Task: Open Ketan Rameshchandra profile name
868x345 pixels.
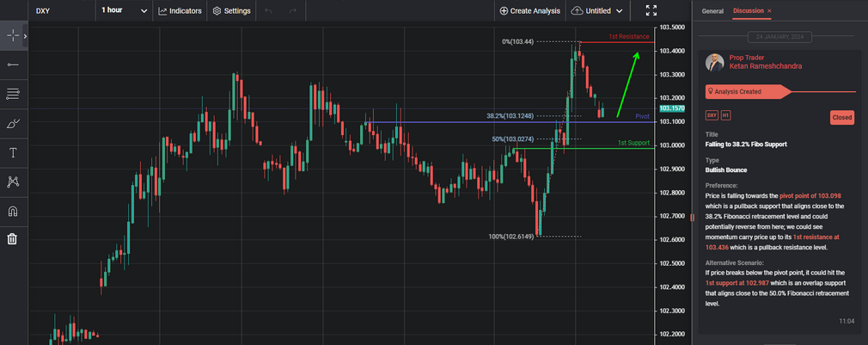Action: click(x=765, y=66)
